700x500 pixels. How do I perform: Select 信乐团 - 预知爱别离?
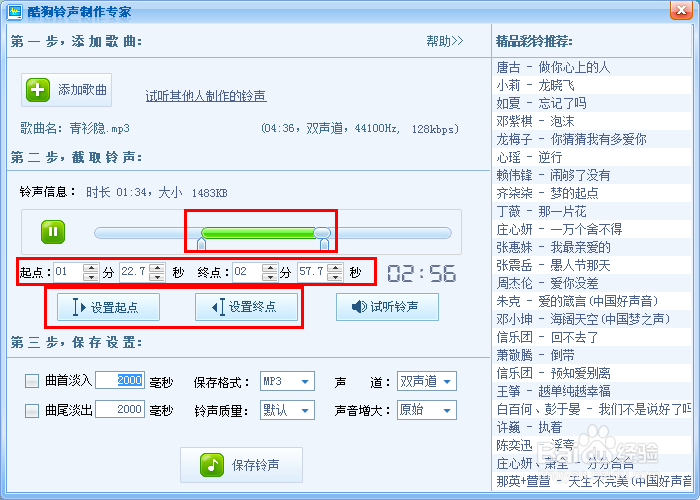click(x=592, y=373)
